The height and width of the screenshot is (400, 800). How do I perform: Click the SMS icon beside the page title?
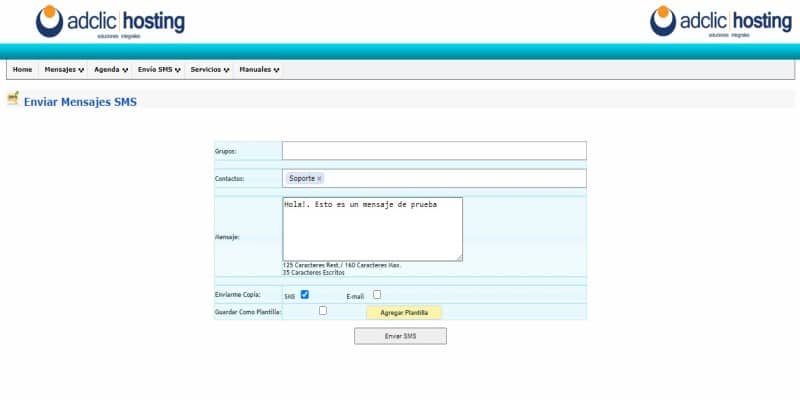point(13,99)
